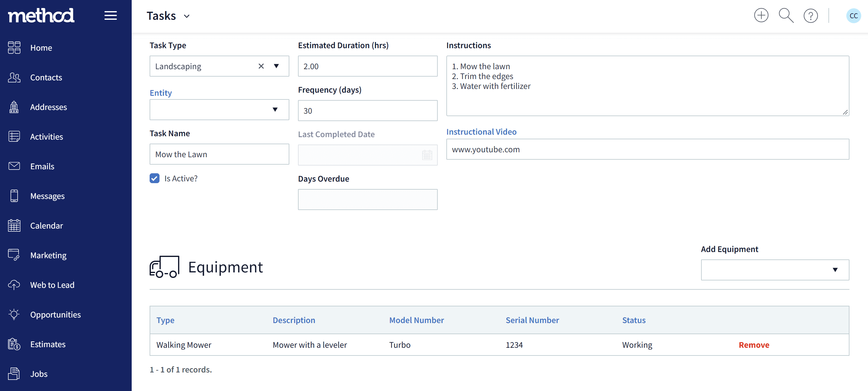Click the Instructional Video label link
Viewport: 868px width, 391px height.
click(481, 132)
